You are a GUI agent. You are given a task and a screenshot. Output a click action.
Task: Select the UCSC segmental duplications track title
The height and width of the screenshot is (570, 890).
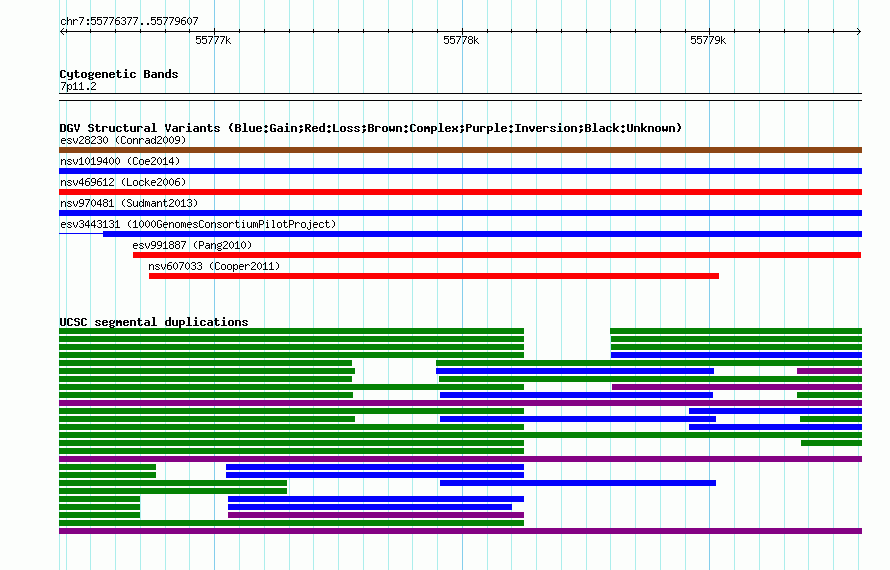(154, 322)
